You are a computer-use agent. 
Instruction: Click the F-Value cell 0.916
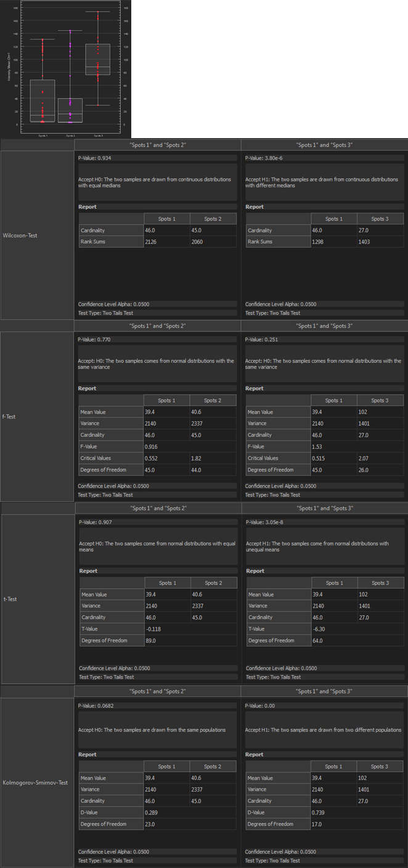tap(189, 446)
